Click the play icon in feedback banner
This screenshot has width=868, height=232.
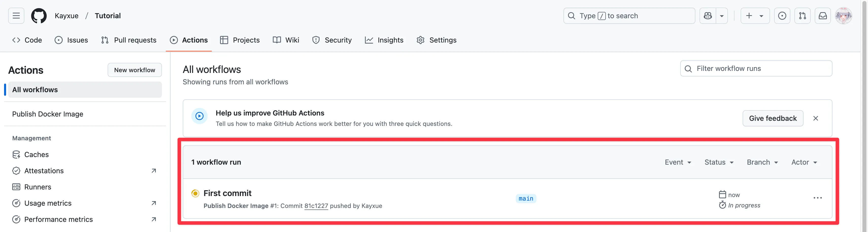coord(199,116)
